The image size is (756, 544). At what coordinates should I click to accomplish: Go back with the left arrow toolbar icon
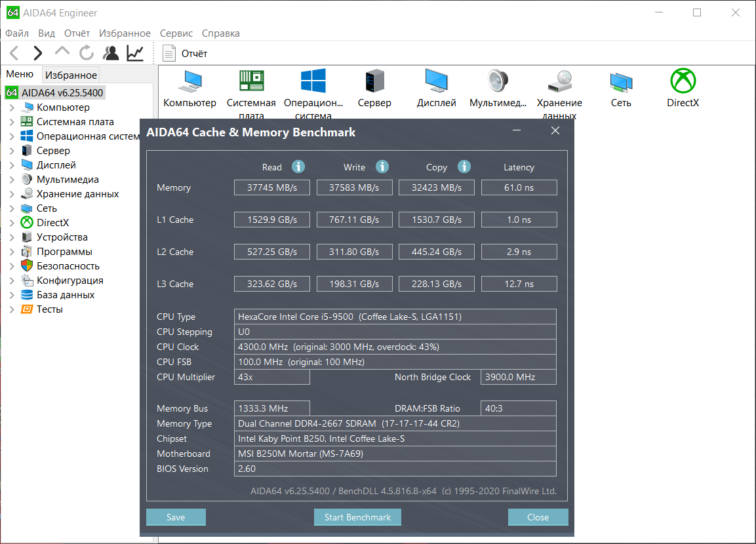coord(14,53)
